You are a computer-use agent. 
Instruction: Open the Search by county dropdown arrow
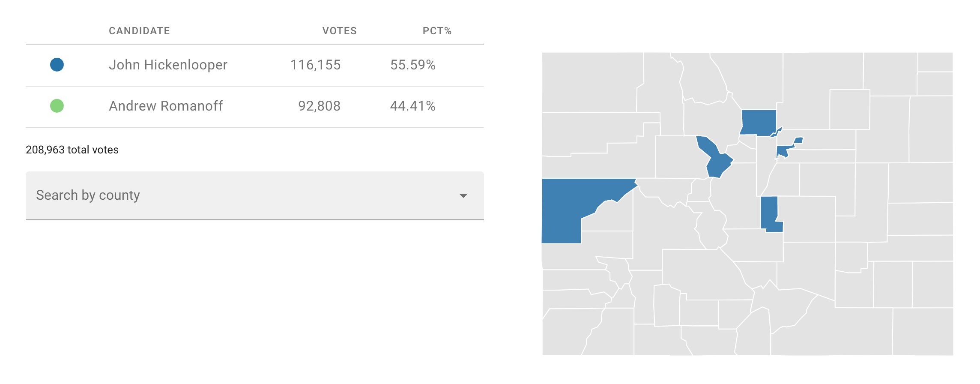(463, 195)
